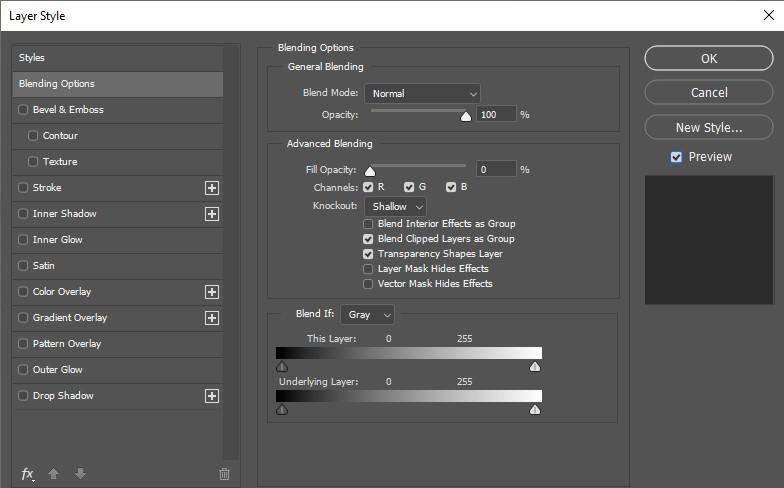The height and width of the screenshot is (488, 784).
Task: Open Color Overlay settings panel
Action: [62, 292]
